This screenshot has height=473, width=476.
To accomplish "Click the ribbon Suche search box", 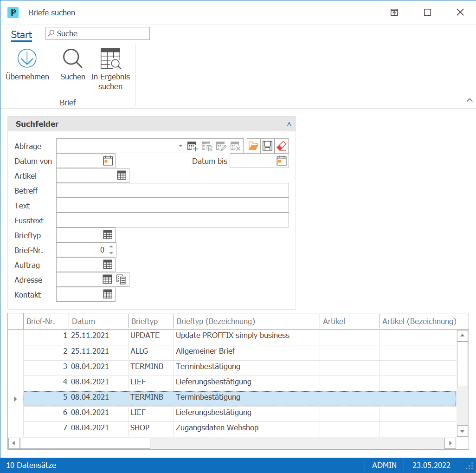I will point(98,33).
